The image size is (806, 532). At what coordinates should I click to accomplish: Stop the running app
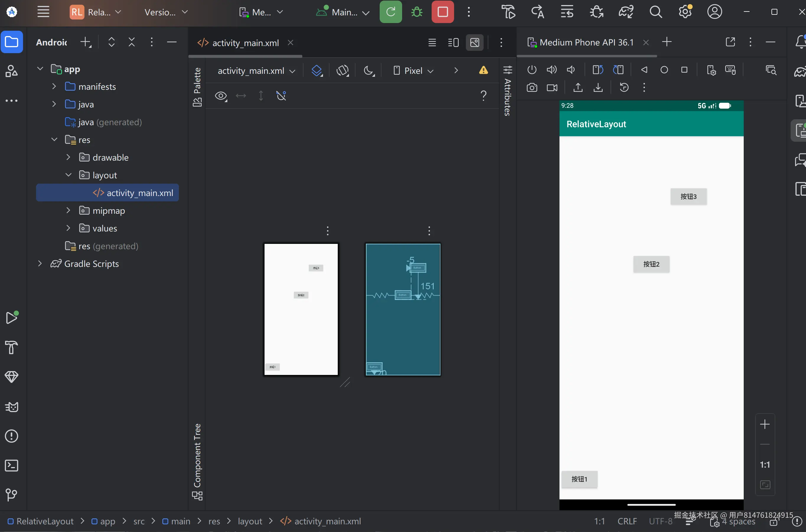click(x=443, y=12)
